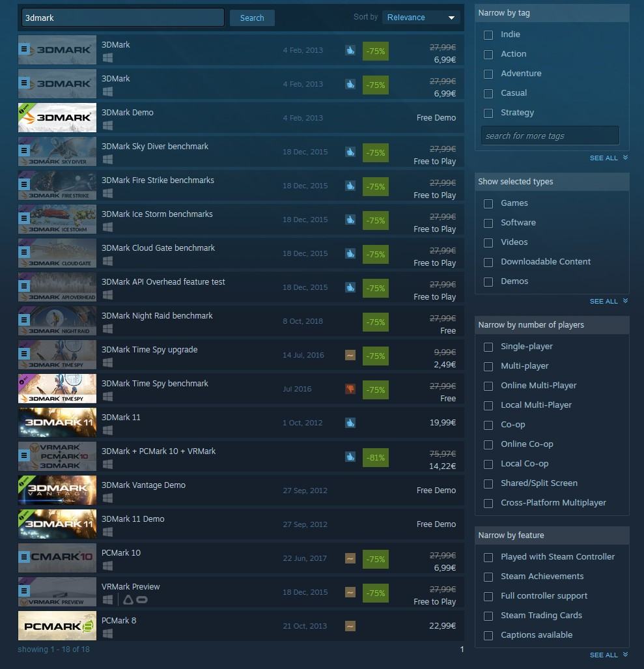Screen dimensions: 644x669
Task: Click the Windows platform icon under 3DMark Demo
Action: tap(108, 126)
